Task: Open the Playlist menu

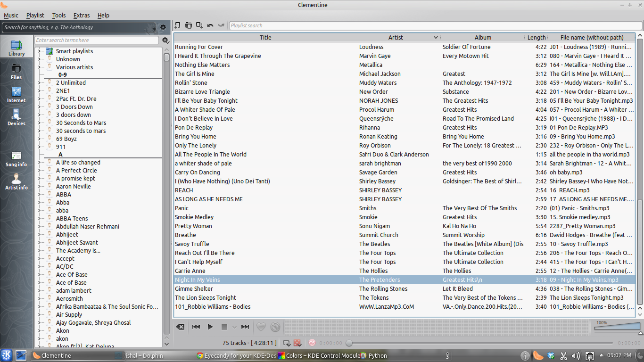Action: pos(35,16)
